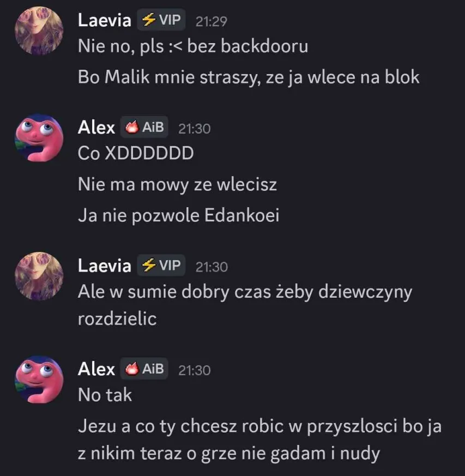
Task: Click the VIP lightning tag before 'Ale w sumie'
Action: [x=161, y=266]
